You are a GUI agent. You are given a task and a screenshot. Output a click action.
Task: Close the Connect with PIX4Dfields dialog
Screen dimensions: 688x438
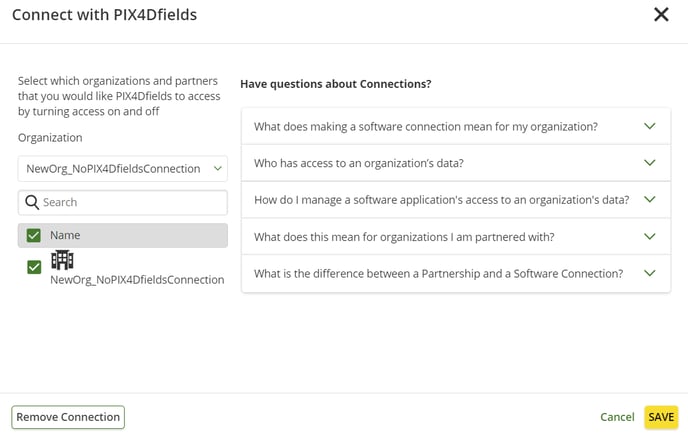pos(661,15)
